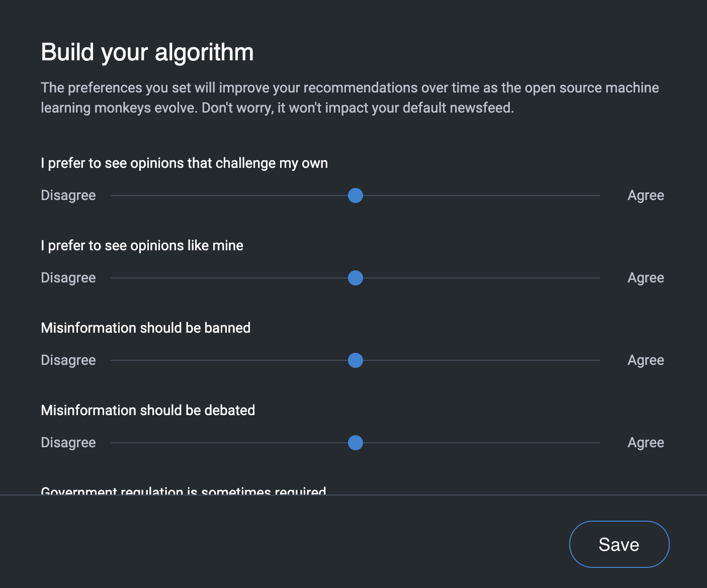Click Agree next to 'Misinformation should be banned' slider
Image resolution: width=707 pixels, height=588 pixels.
point(645,360)
